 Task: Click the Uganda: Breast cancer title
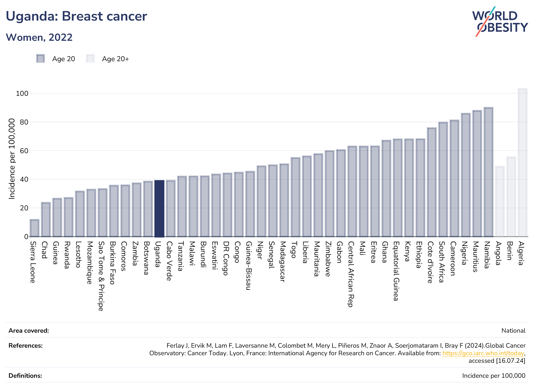point(77,16)
